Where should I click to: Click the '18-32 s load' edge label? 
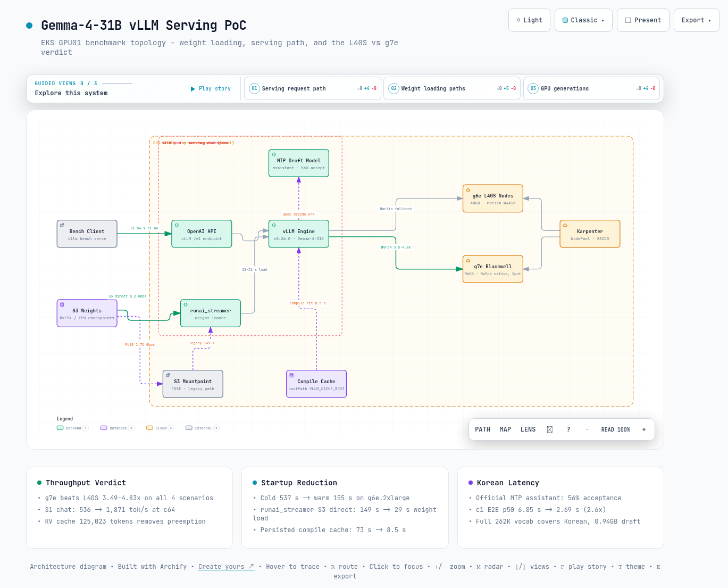coord(255,270)
